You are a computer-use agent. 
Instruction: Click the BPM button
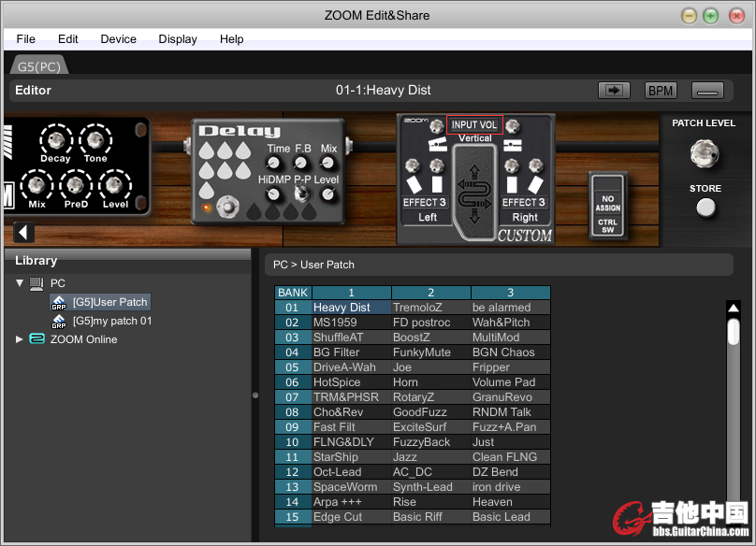661,90
